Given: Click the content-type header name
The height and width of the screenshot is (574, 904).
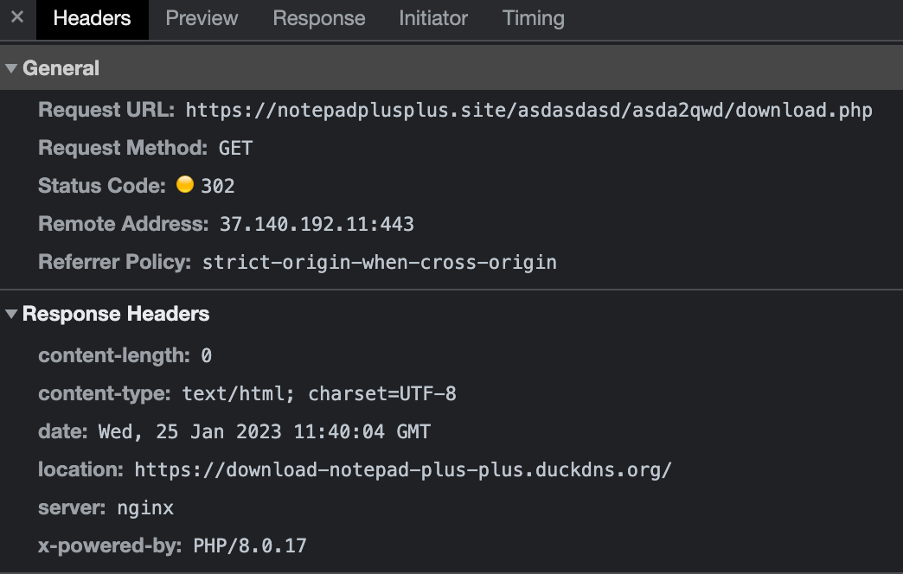Looking at the screenshot, I should pos(104,394).
